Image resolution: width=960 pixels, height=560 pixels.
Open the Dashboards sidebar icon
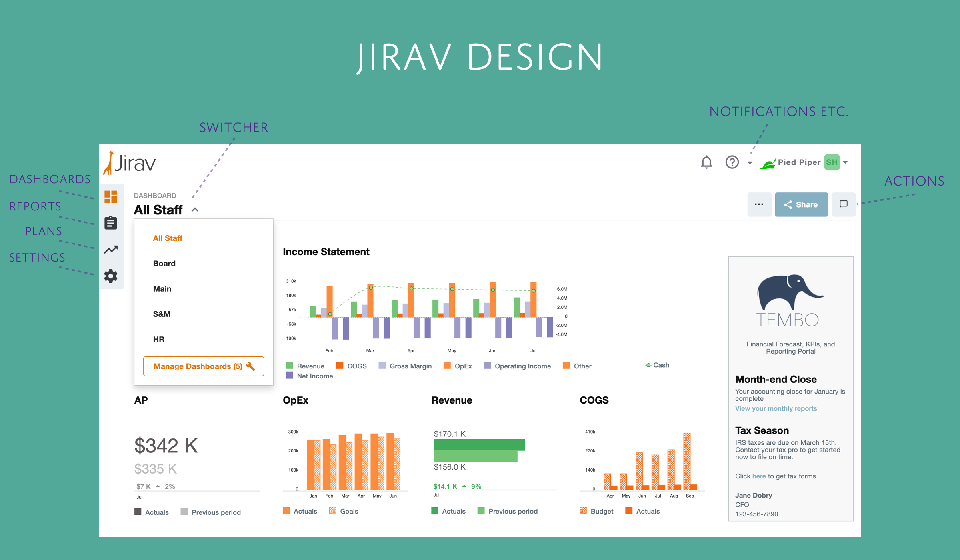pyautogui.click(x=111, y=197)
